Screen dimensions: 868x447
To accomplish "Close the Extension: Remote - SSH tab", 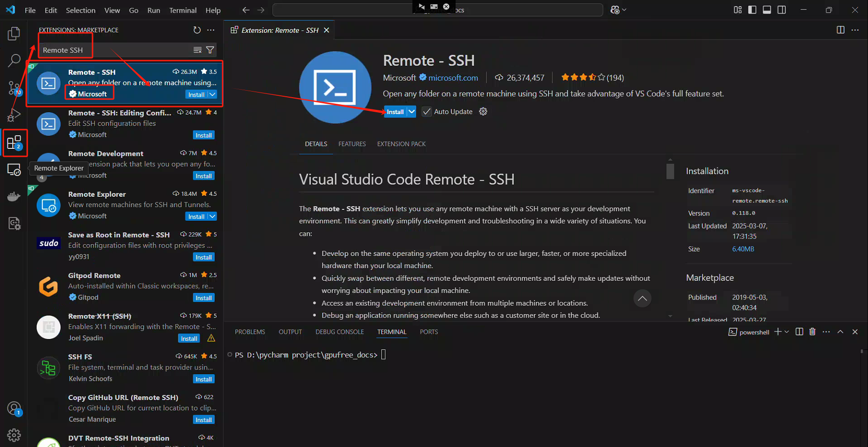I will (x=326, y=30).
